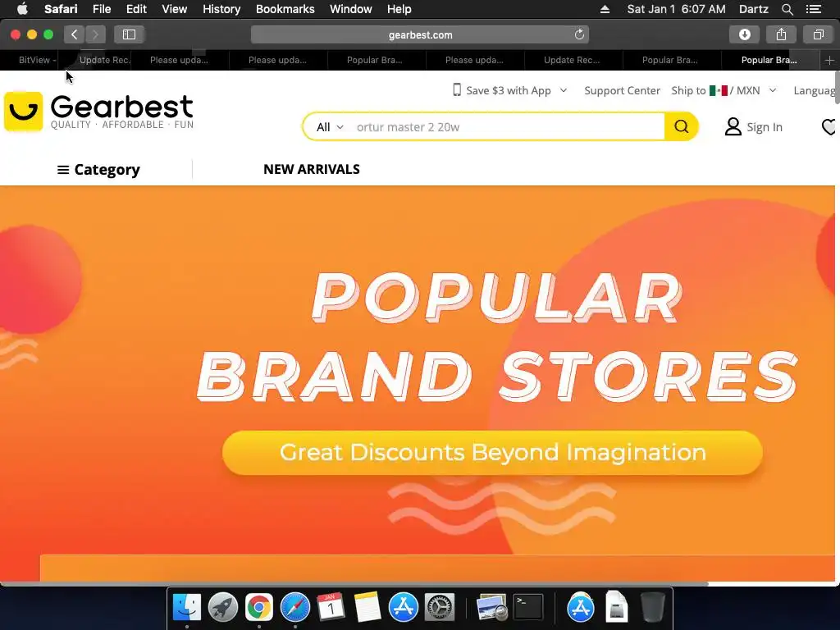The width and height of the screenshot is (840, 630).
Task: Open Safari downloads list
Action: [744, 34]
